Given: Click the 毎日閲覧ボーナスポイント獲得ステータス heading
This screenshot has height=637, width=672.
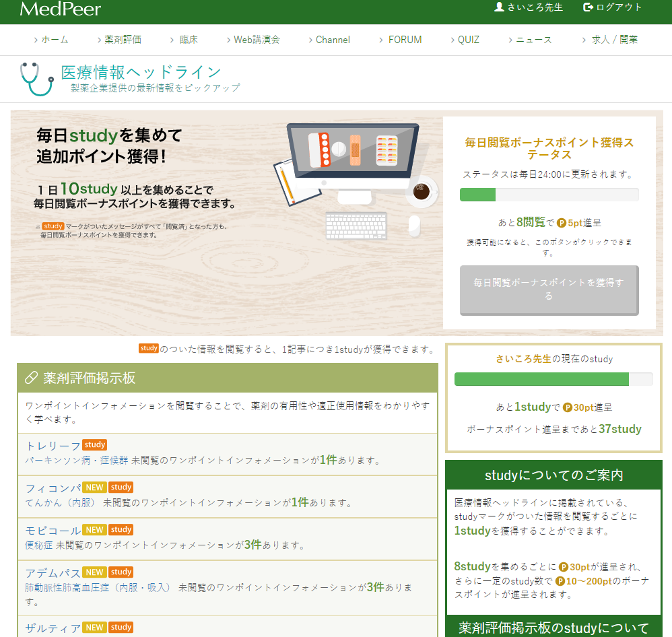Looking at the screenshot, I should pos(549,148).
